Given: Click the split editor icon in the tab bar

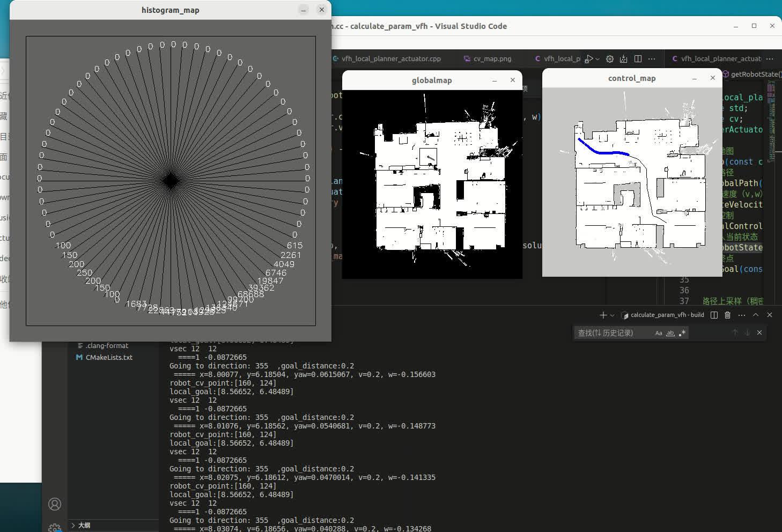Looking at the screenshot, I should click(x=638, y=59).
